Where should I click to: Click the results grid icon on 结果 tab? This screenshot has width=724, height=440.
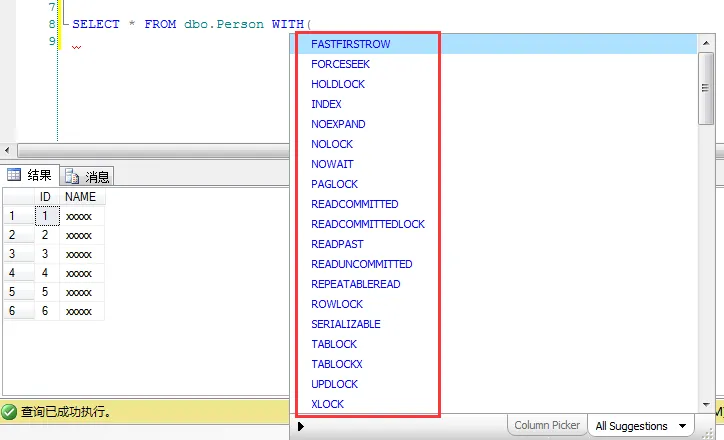pos(14,175)
